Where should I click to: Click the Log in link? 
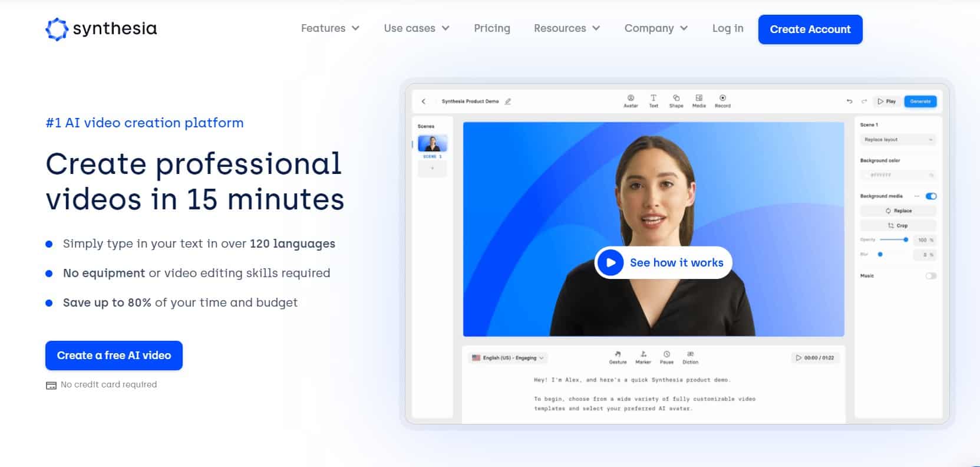tap(728, 28)
